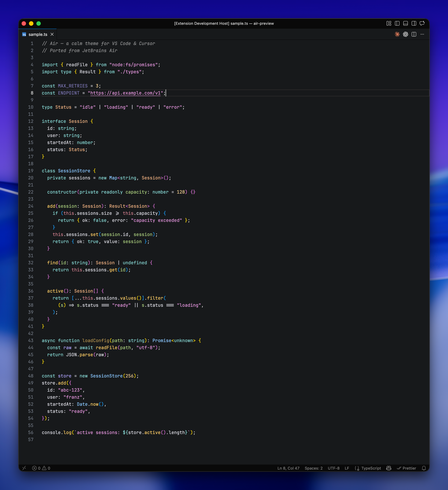Open the Copilot status icon

(x=389, y=468)
